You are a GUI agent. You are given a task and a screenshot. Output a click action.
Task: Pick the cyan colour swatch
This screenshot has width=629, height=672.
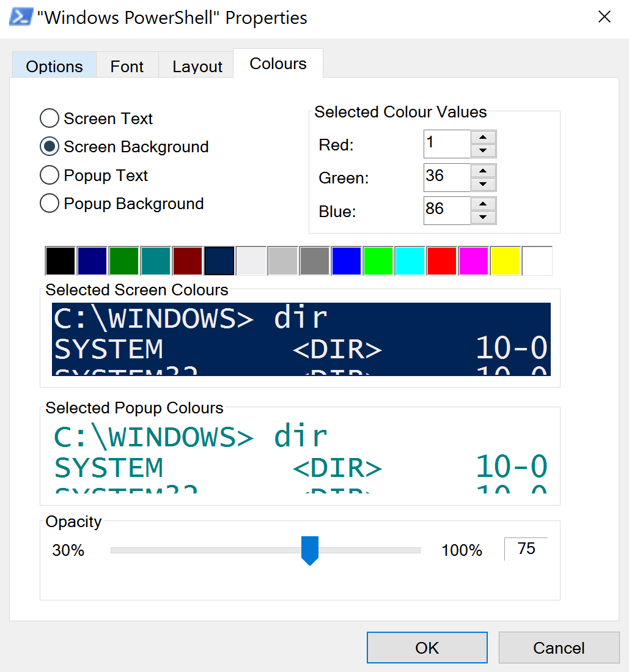point(410,260)
